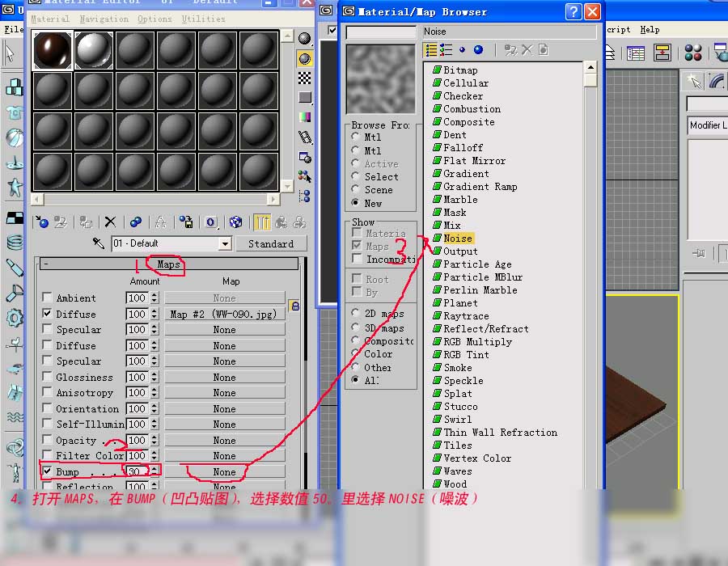Click up arrow on browser map list scrollbar
Viewport: 728px width, 566px height.
coord(590,68)
